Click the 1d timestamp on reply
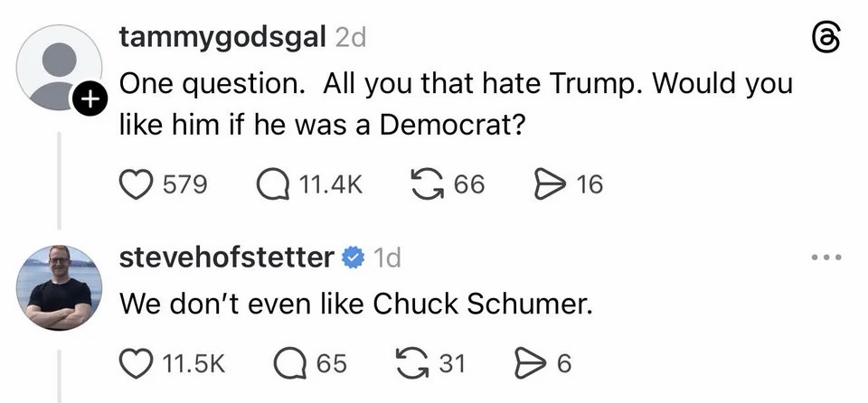868x403 pixels. click(x=386, y=258)
